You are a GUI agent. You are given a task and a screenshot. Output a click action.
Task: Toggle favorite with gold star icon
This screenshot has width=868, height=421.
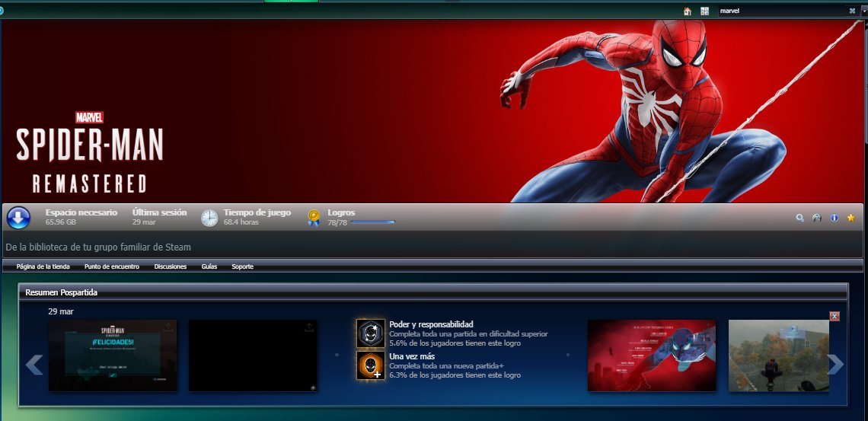850,218
